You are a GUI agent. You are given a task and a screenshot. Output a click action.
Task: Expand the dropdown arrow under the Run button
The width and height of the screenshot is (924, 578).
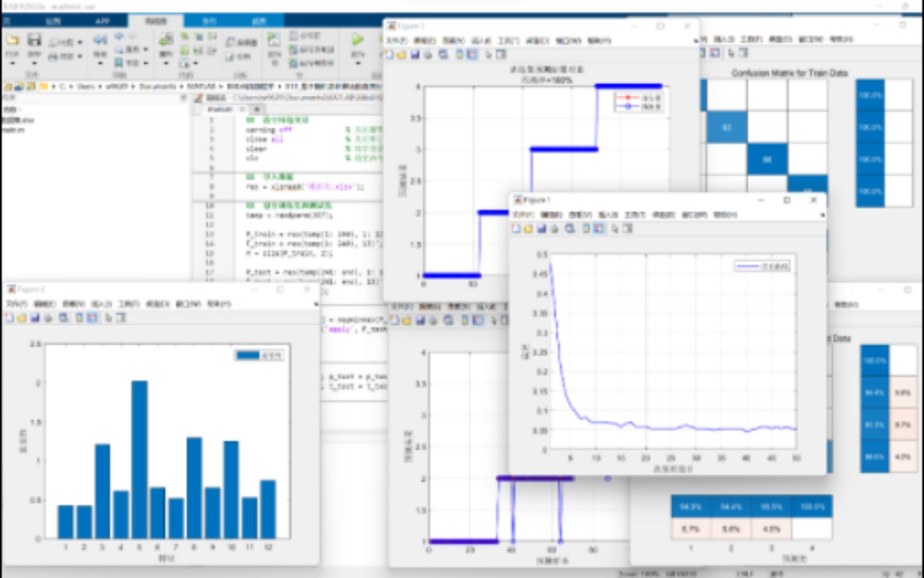pos(358,64)
